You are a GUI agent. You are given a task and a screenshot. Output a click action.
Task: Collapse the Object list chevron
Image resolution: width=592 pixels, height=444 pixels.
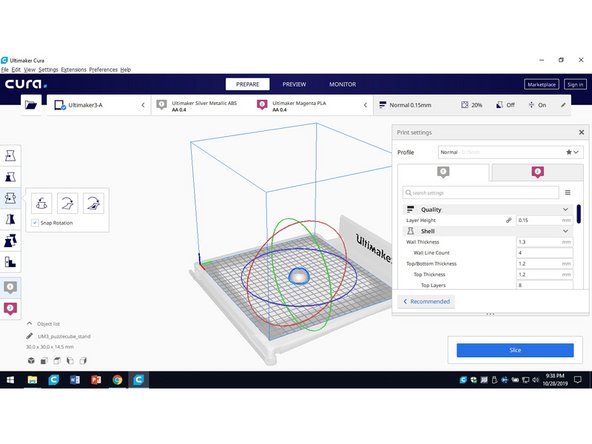29,324
